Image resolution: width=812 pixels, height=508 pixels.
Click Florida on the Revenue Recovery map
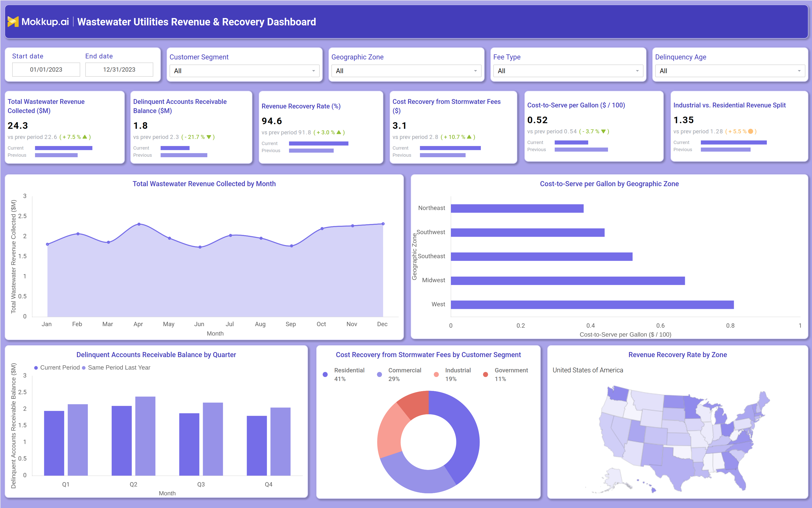click(738, 477)
